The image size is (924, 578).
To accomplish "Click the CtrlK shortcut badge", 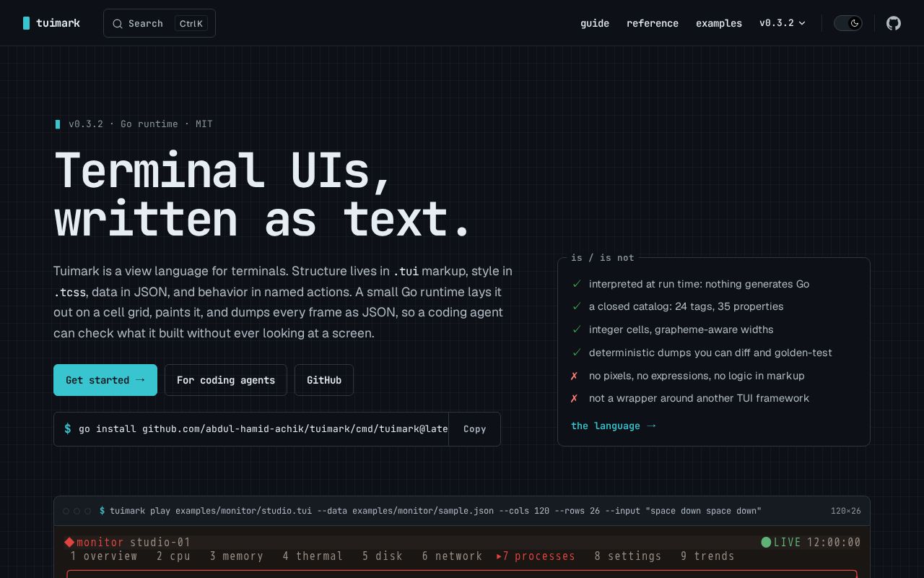I will [x=191, y=23].
